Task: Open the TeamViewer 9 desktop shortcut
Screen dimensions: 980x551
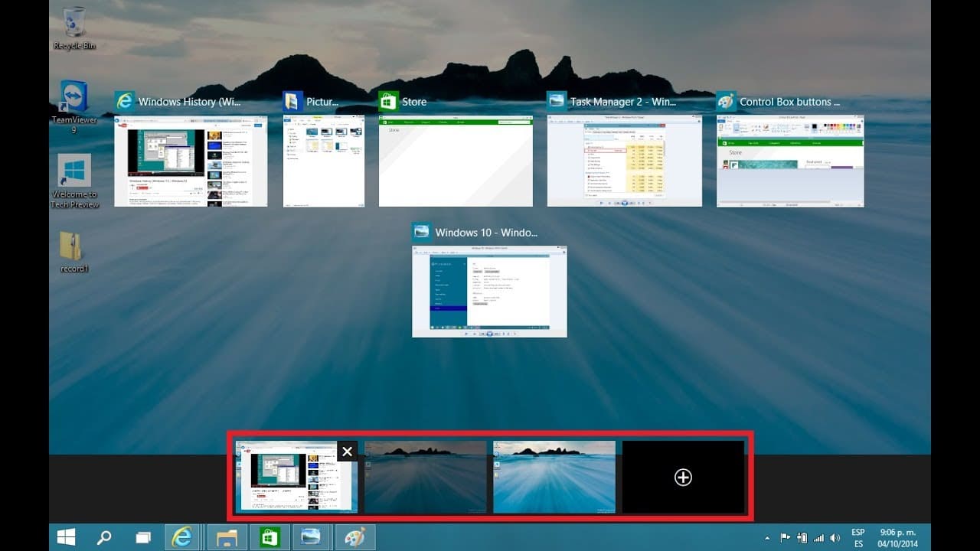Action: [x=74, y=107]
